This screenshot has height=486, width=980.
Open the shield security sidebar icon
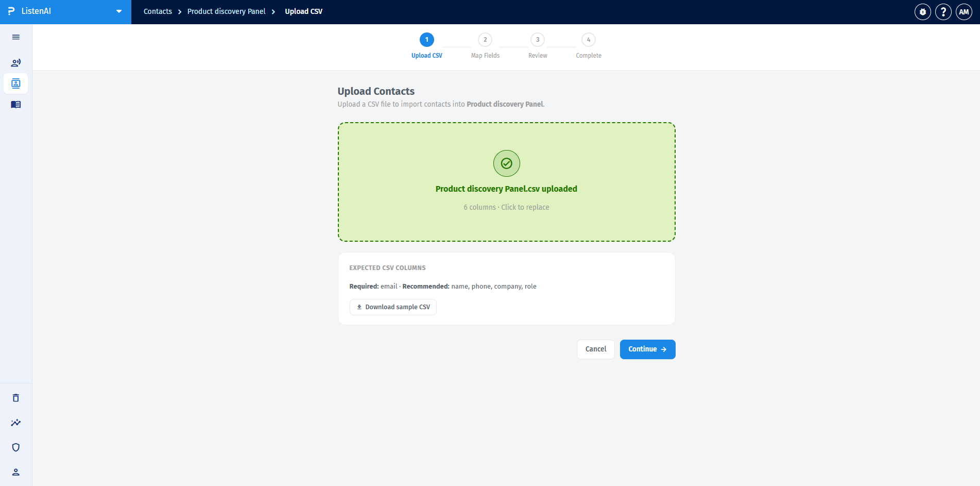tap(16, 447)
